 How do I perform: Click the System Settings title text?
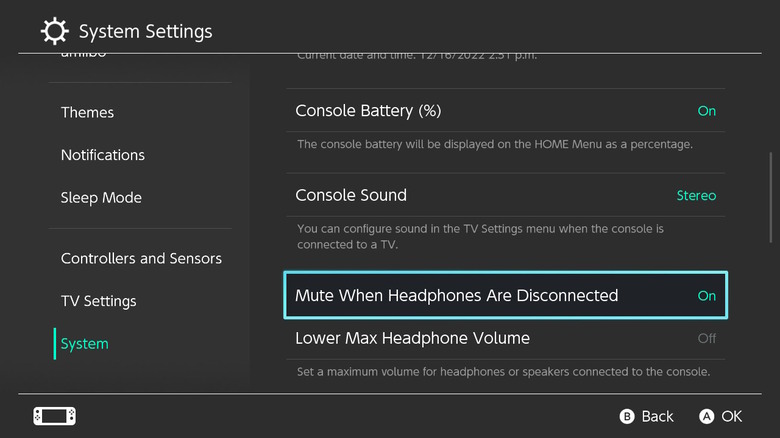[145, 32]
